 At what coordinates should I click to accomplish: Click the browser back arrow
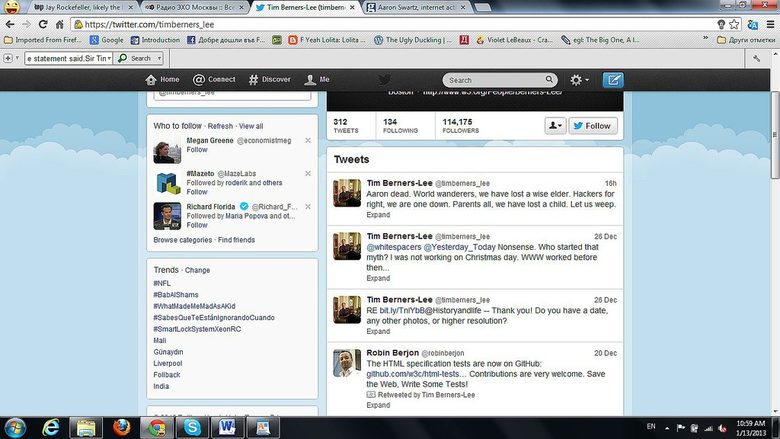(10, 24)
